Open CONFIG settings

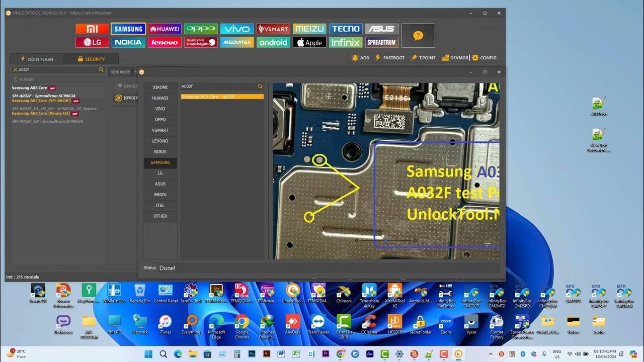[484, 58]
